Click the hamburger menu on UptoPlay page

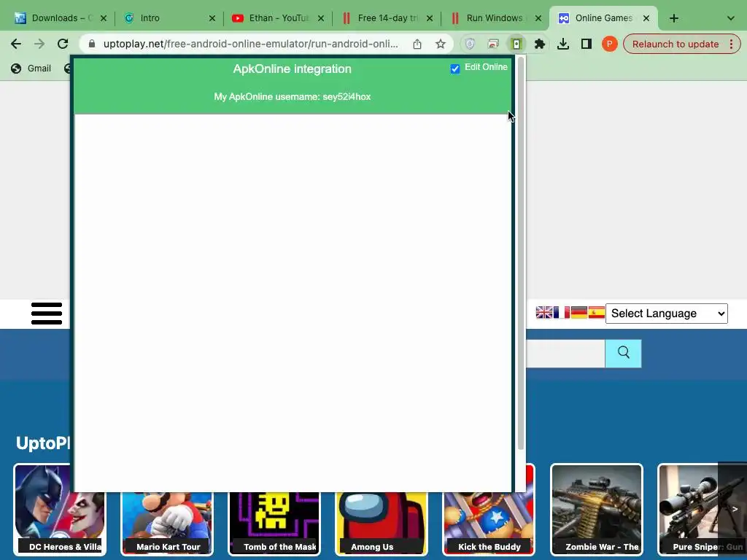pyautogui.click(x=47, y=314)
